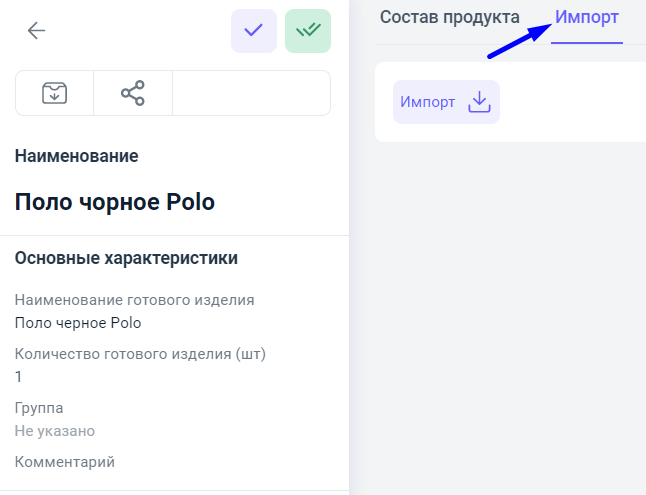Click the Количество готового изделия (шт) label
This screenshot has width=646, height=495.
click(x=140, y=354)
